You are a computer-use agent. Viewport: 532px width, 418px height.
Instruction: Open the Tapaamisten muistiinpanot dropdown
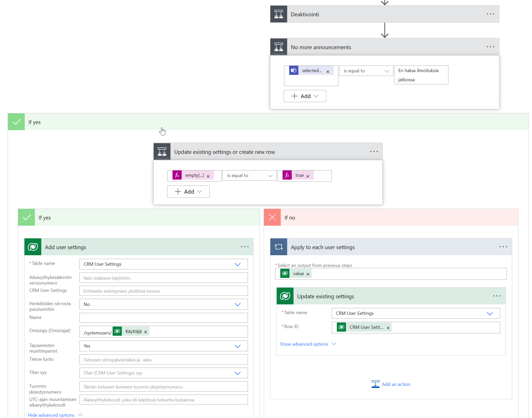tap(163, 346)
